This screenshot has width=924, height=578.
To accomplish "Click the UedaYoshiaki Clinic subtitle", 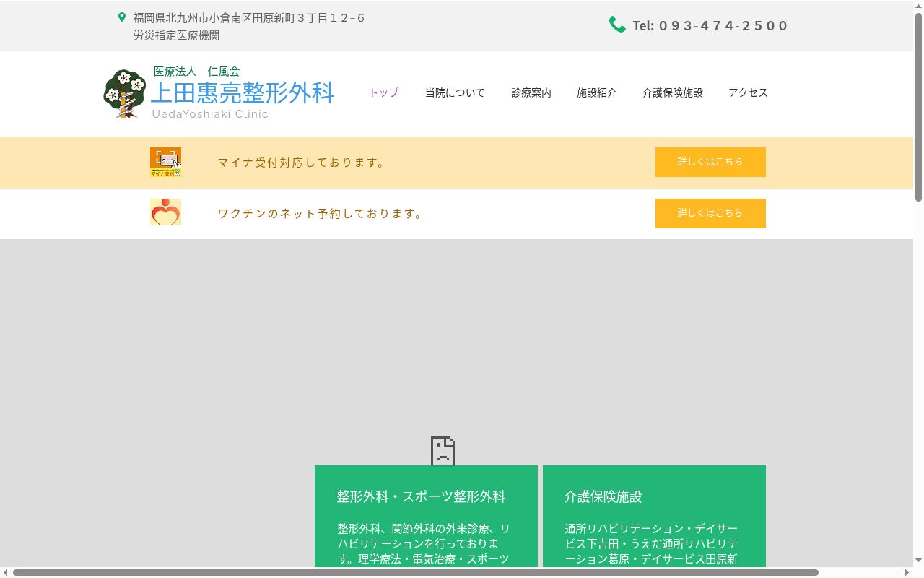I will [x=210, y=114].
